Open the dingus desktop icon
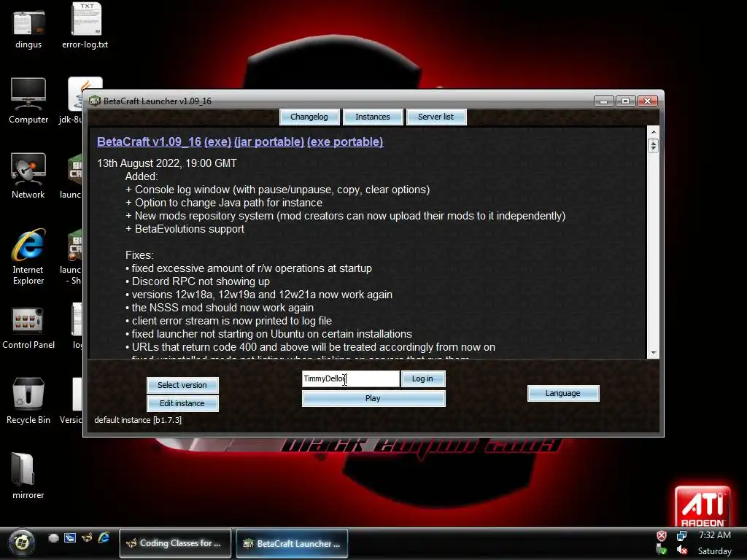Screen dimensions: 747x560 pos(28,28)
